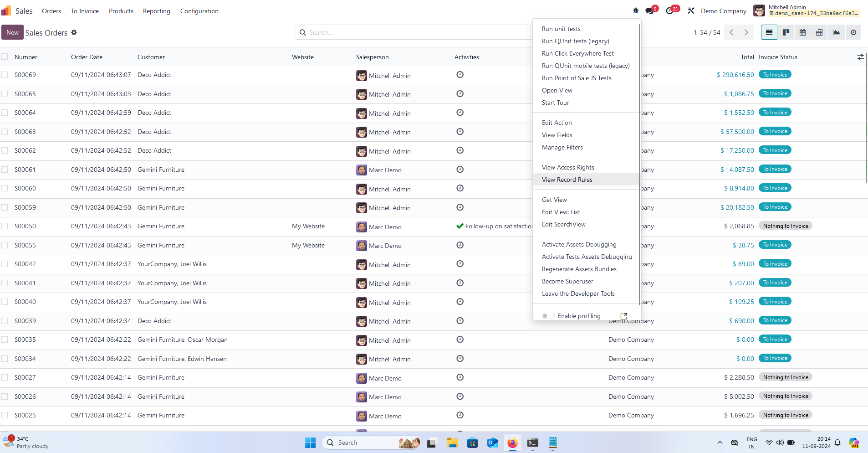
Task: Select checkbox for order S00060
Action: pyautogui.click(x=5, y=188)
